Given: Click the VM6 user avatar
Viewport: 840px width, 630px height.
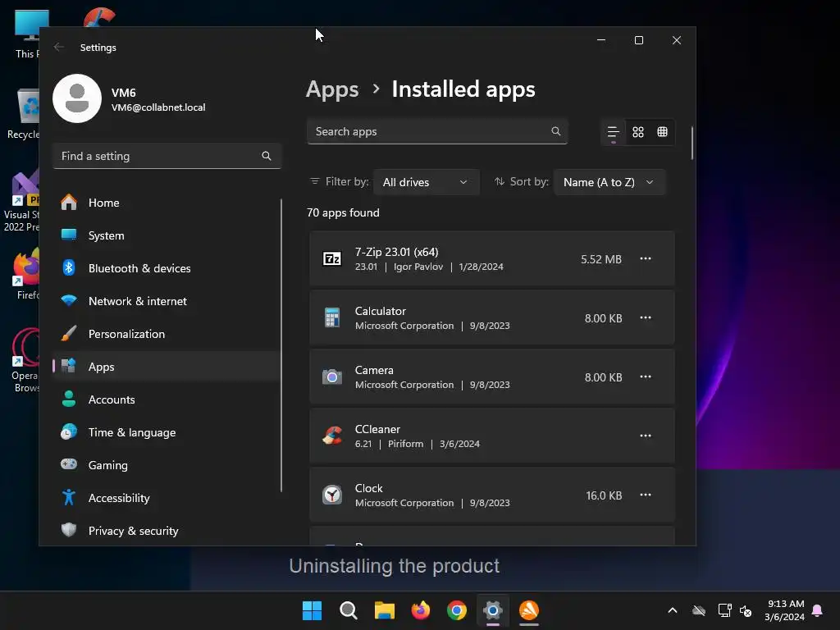Looking at the screenshot, I should click(x=77, y=98).
